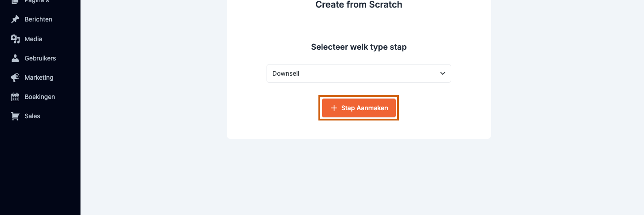644x215 pixels.
Task: Click the Pagina's sidebar label
Action: click(x=37, y=1)
